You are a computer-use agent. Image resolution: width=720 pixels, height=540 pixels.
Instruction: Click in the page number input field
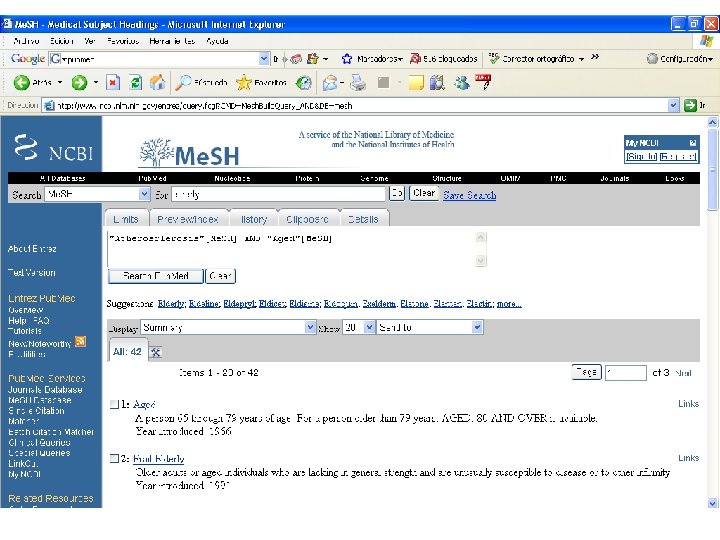point(625,373)
